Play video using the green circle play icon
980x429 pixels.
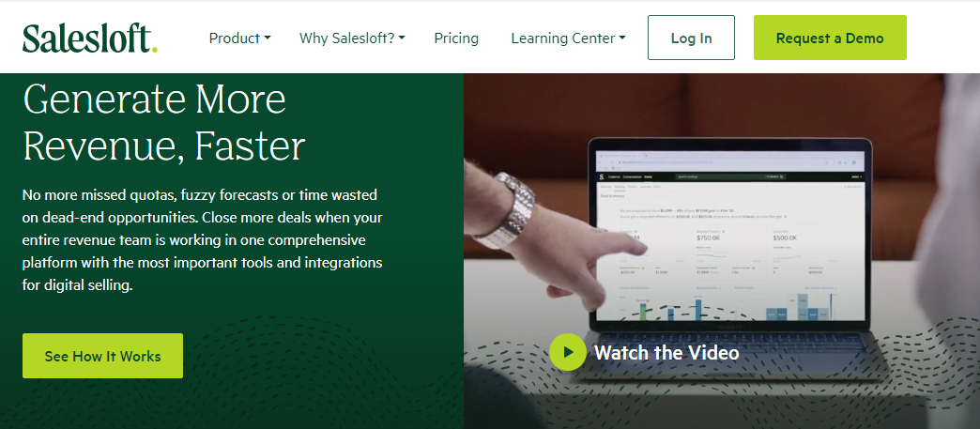pos(568,352)
